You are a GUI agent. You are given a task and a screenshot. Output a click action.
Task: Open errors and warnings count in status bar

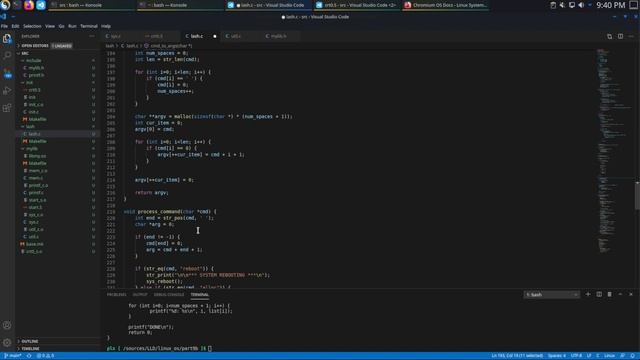click(46, 356)
